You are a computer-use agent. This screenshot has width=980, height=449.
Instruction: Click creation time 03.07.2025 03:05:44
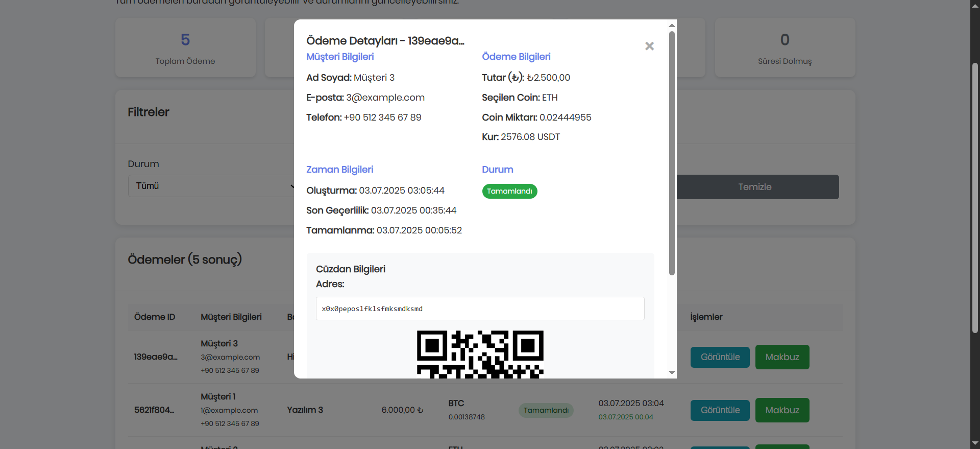pos(402,191)
